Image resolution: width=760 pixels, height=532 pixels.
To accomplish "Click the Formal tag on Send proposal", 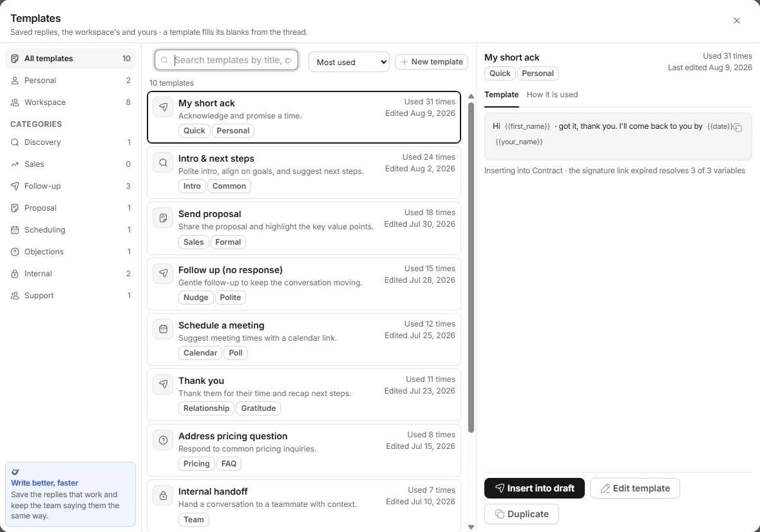I will pos(228,242).
